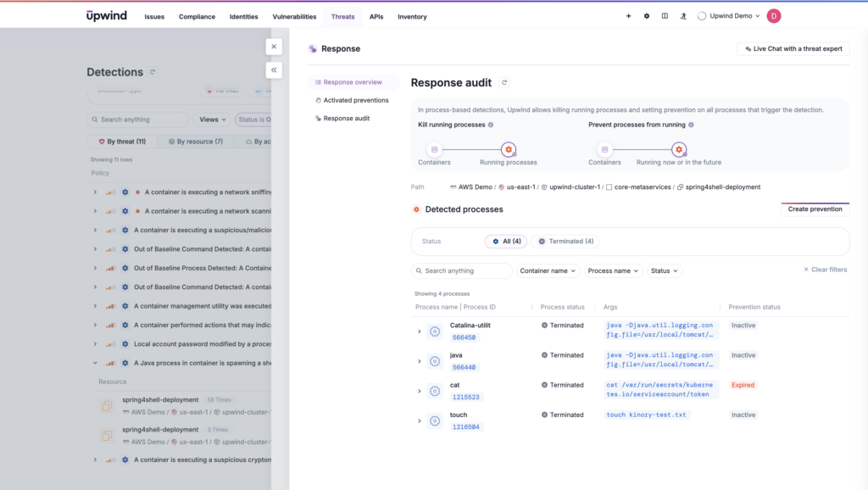Image resolution: width=868 pixels, height=490 pixels.
Task: Go to Activated preventions section
Action: (x=352, y=100)
